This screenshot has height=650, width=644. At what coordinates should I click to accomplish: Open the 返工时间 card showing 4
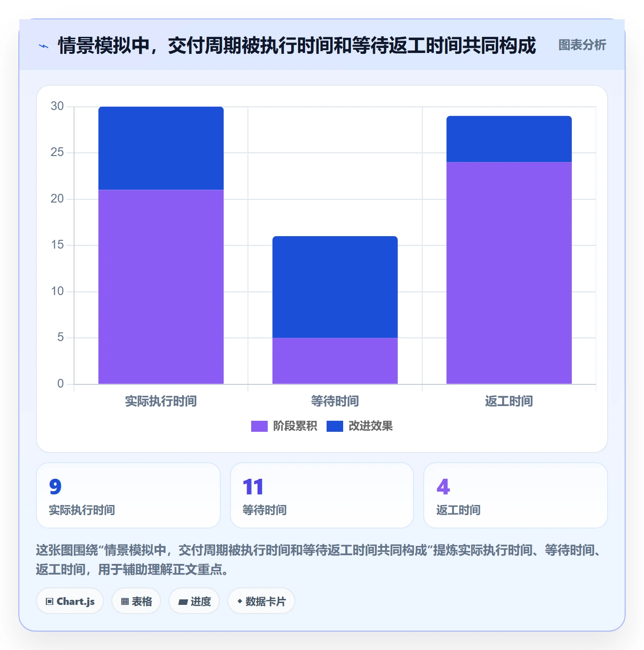click(x=516, y=495)
